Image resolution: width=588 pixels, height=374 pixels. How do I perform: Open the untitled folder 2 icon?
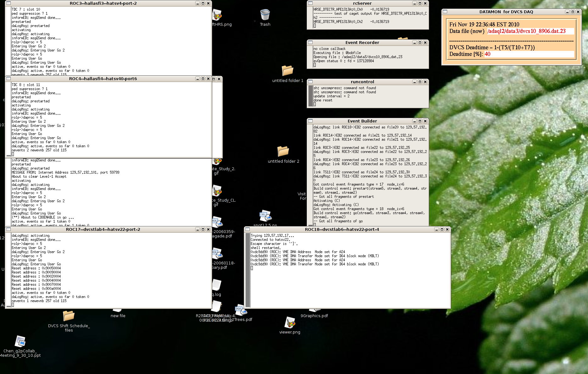tap(283, 151)
